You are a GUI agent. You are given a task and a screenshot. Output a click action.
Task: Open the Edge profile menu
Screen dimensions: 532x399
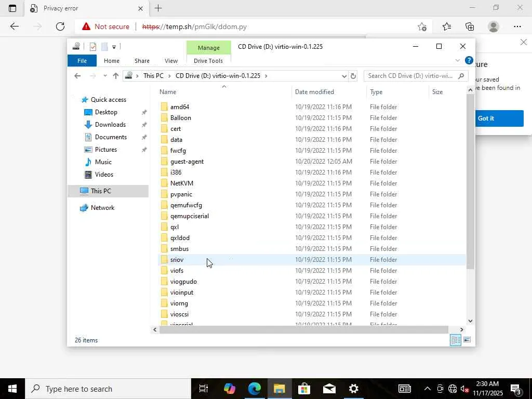click(494, 26)
